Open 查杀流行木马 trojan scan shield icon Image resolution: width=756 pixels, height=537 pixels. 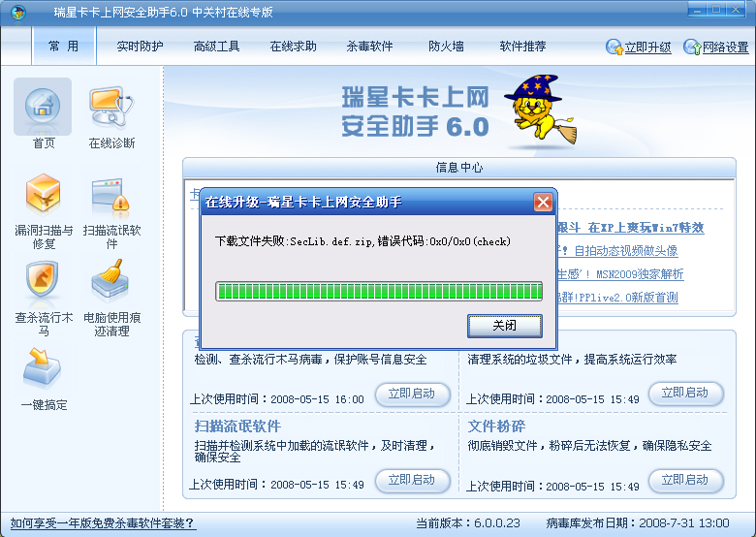pyautogui.click(x=43, y=280)
